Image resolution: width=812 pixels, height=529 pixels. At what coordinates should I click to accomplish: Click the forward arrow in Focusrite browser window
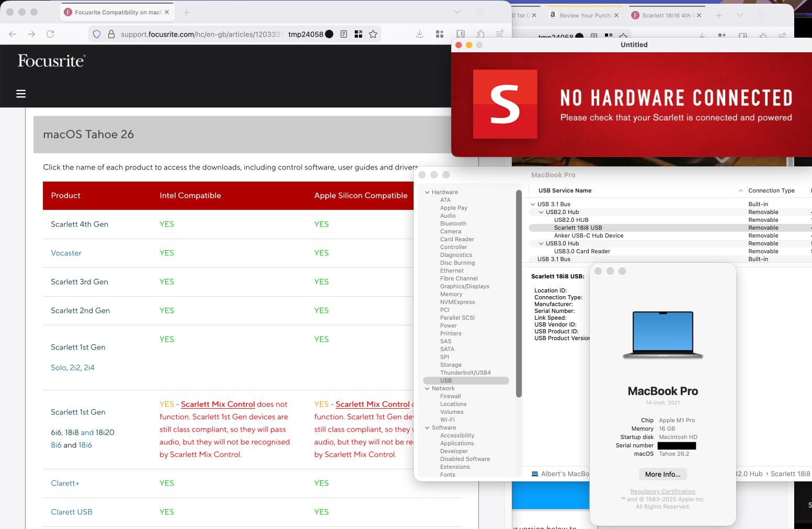(31, 34)
